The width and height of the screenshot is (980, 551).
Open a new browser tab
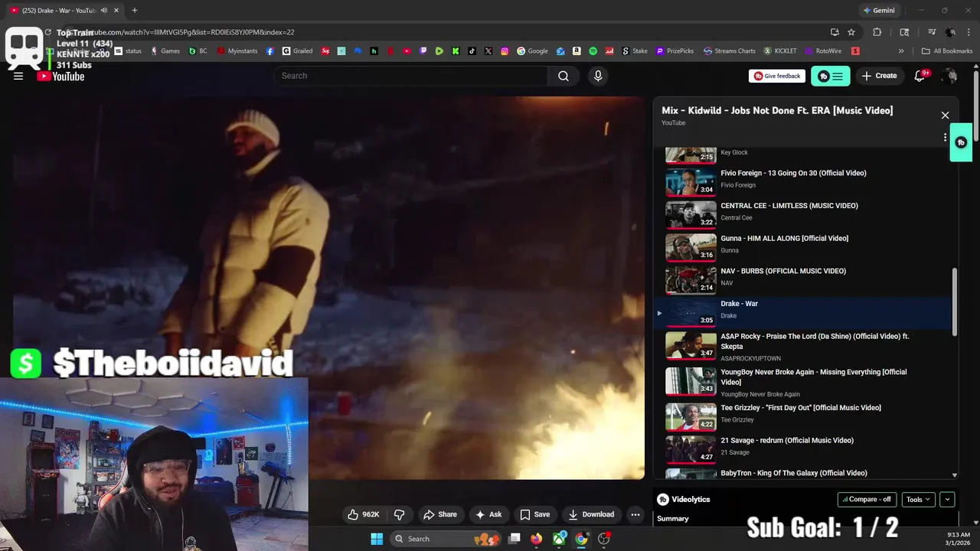pos(135,10)
